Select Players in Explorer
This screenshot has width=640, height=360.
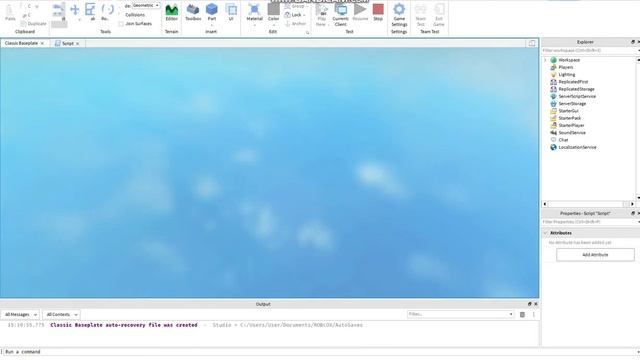(x=566, y=67)
